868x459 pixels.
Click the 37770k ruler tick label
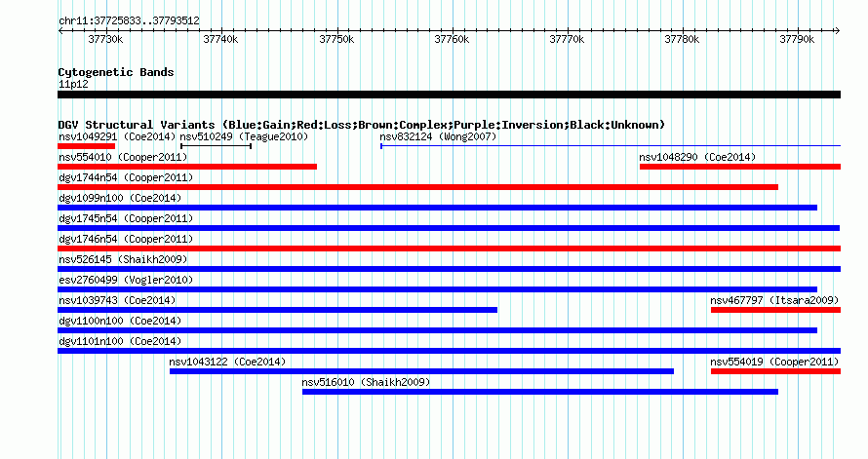[x=567, y=39]
